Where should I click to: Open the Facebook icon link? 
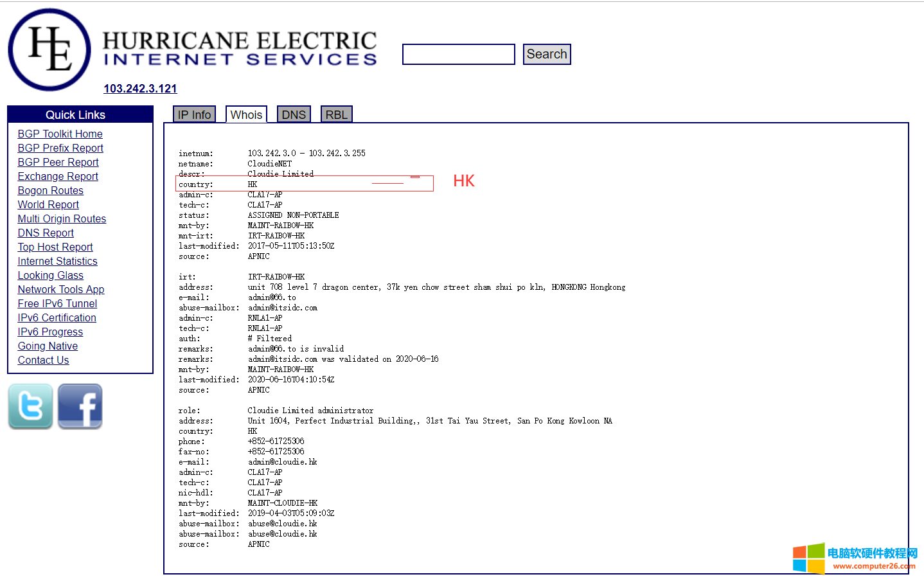coord(80,406)
